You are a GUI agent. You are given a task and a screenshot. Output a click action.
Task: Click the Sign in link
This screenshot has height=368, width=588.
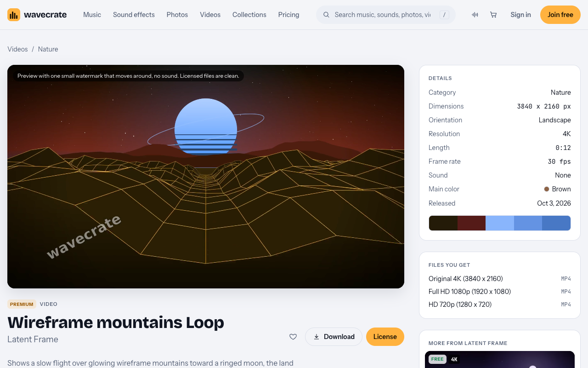tap(520, 15)
